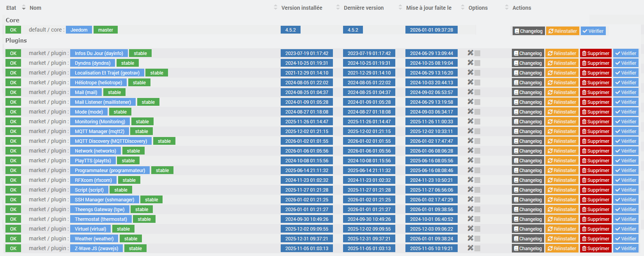Image resolution: width=644 pixels, height=256 pixels.
Task: Tick the options checkbox in Localisation Et Trajet row
Action: click(x=478, y=73)
